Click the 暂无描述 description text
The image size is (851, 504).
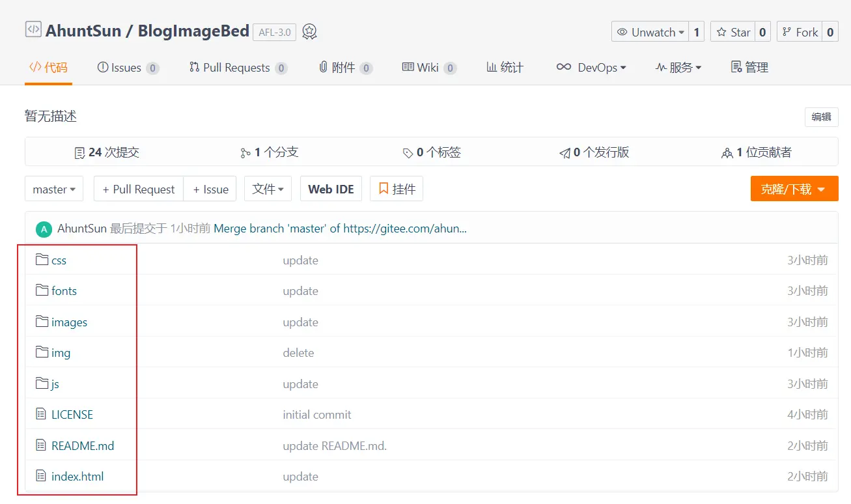click(51, 117)
